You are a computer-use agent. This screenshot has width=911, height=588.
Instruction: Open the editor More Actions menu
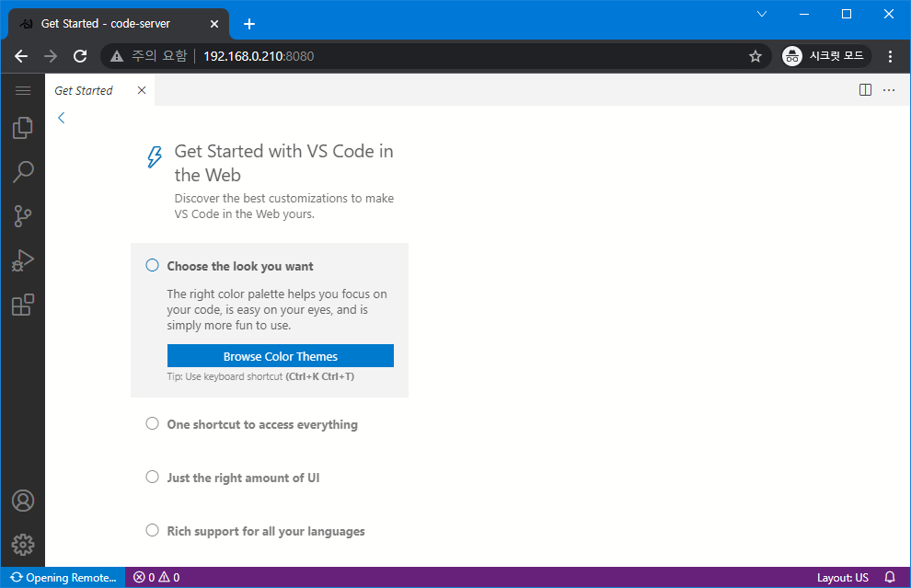coord(889,89)
